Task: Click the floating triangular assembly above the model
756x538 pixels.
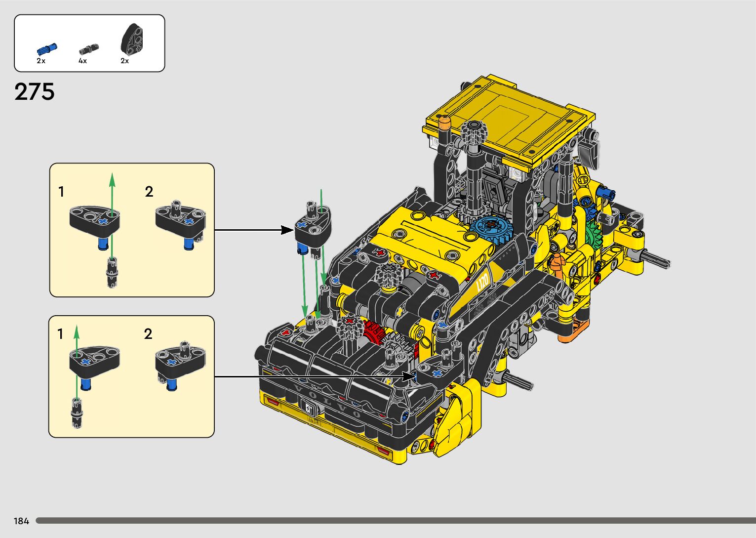Action: 313,227
